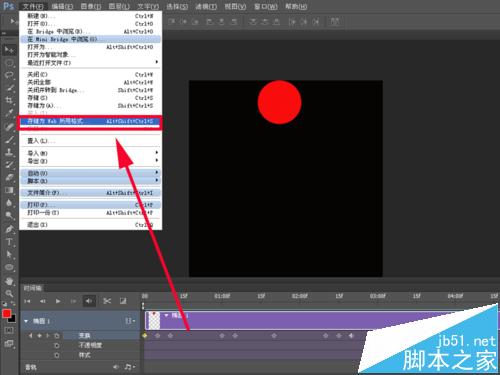The width and height of the screenshot is (500, 375).
Task: Expand the 导出 submenu
Action: pyautogui.click(x=90, y=161)
